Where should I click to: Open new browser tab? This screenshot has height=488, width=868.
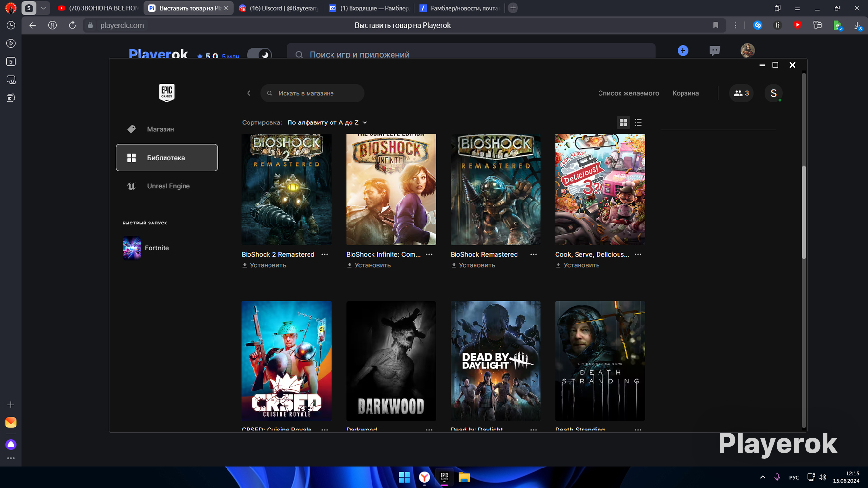(513, 8)
